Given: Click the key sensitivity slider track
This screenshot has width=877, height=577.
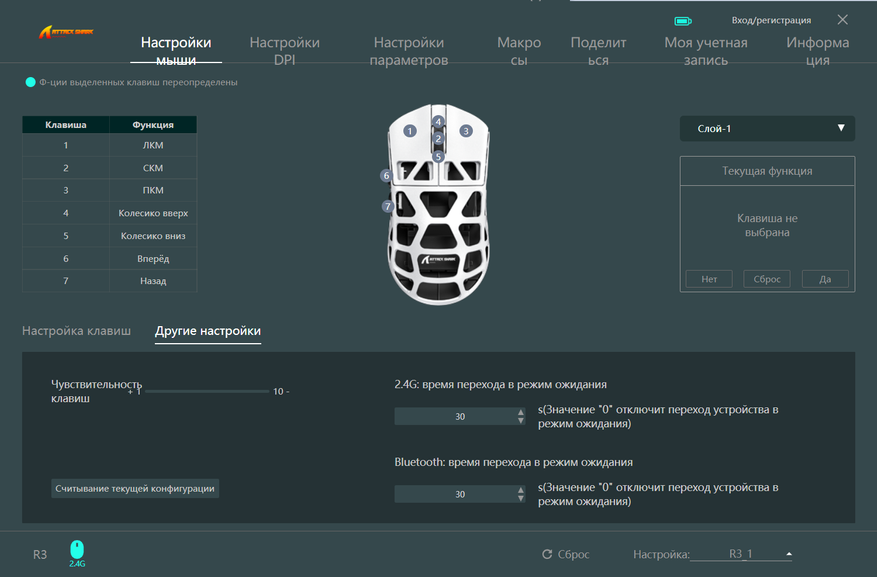Looking at the screenshot, I should pos(205,391).
